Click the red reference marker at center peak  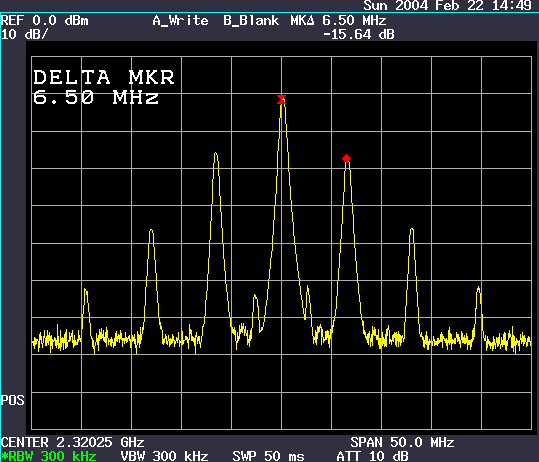[282, 99]
